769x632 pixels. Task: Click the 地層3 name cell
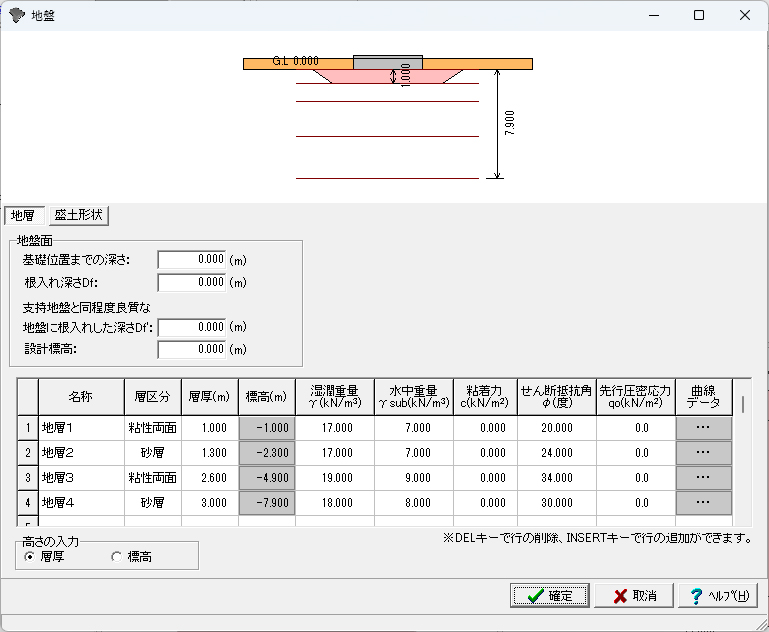click(81, 478)
